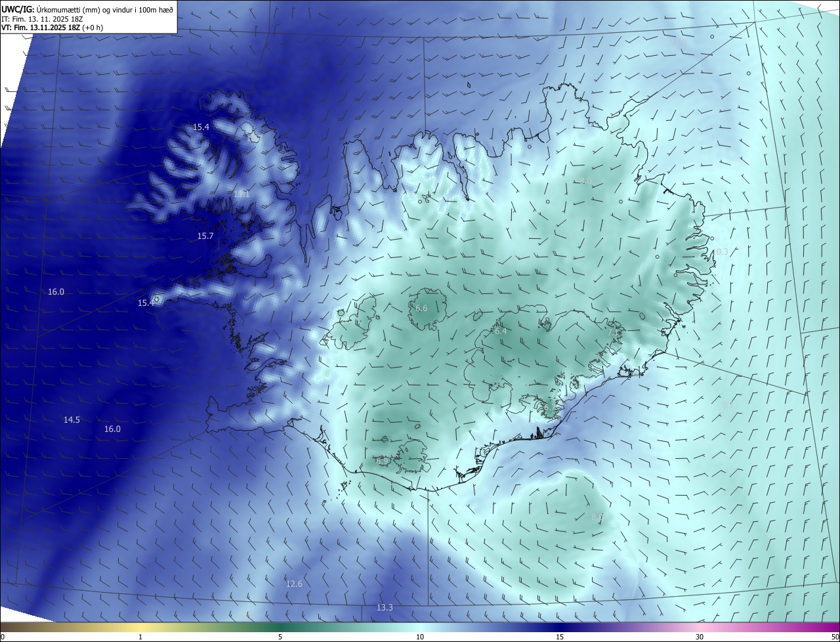Click the 9.1 value label on the map
Viewport: 840px width, 642px height.
coord(727,404)
